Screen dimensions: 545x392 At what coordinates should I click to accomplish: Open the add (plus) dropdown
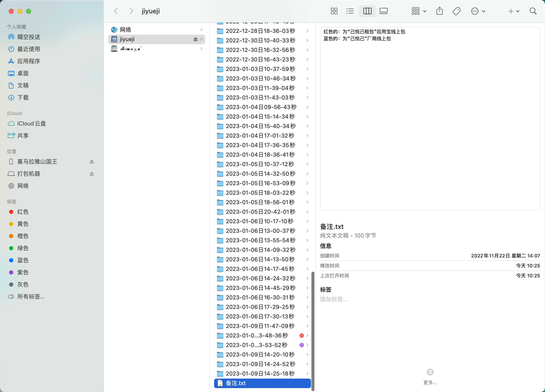514,11
